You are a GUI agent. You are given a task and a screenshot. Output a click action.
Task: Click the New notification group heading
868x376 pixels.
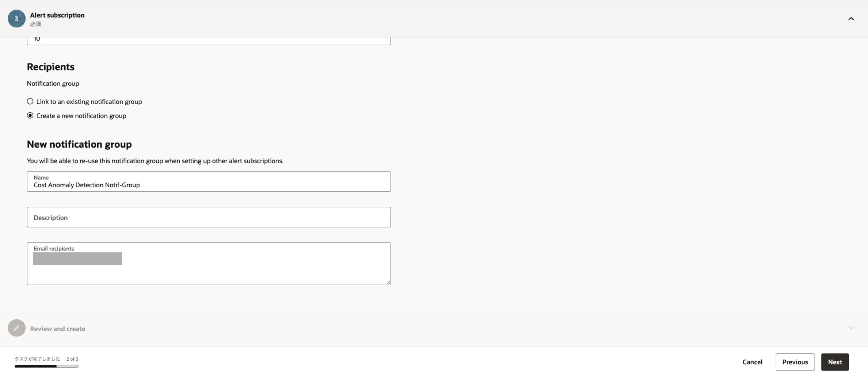pyautogui.click(x=79, y=144)
